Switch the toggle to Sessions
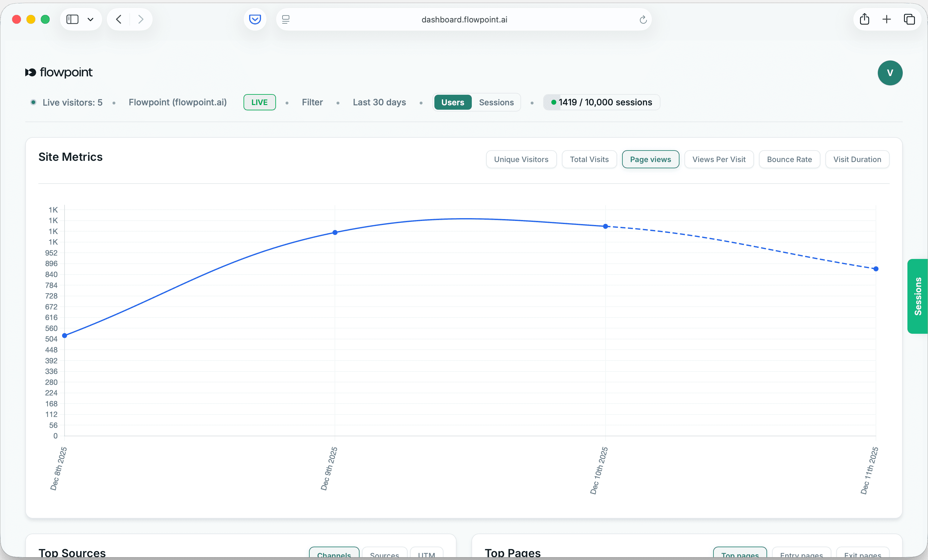 pyautogui.click(x=496, y=102)
